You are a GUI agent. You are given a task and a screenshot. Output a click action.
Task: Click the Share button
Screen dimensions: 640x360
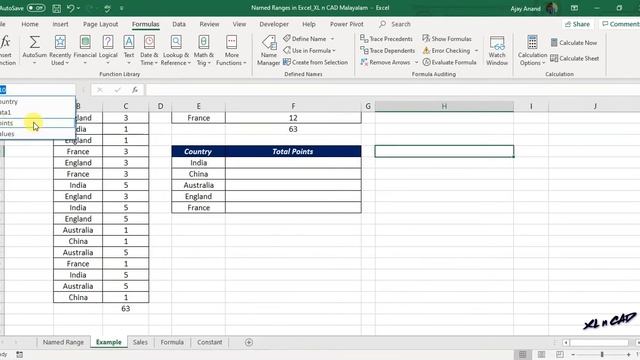(577, 24)
